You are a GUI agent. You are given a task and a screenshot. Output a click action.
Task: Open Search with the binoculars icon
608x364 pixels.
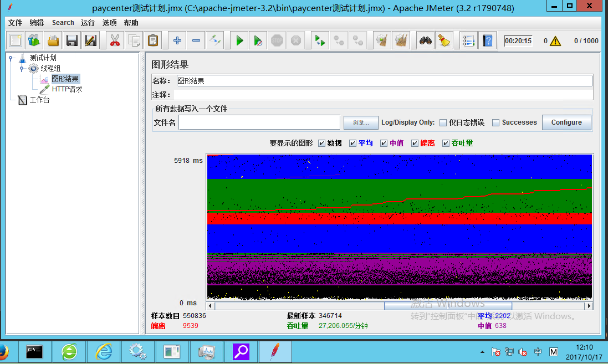(x=425, y=40)
